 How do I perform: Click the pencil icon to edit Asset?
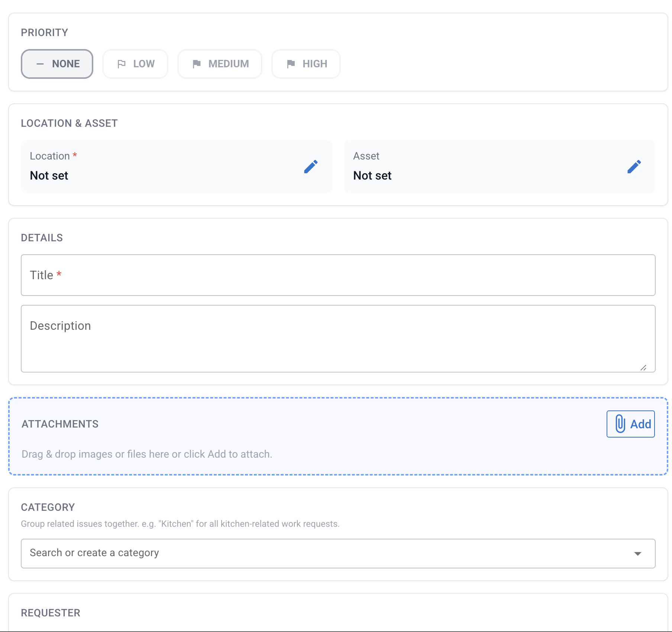click(634, 167)
